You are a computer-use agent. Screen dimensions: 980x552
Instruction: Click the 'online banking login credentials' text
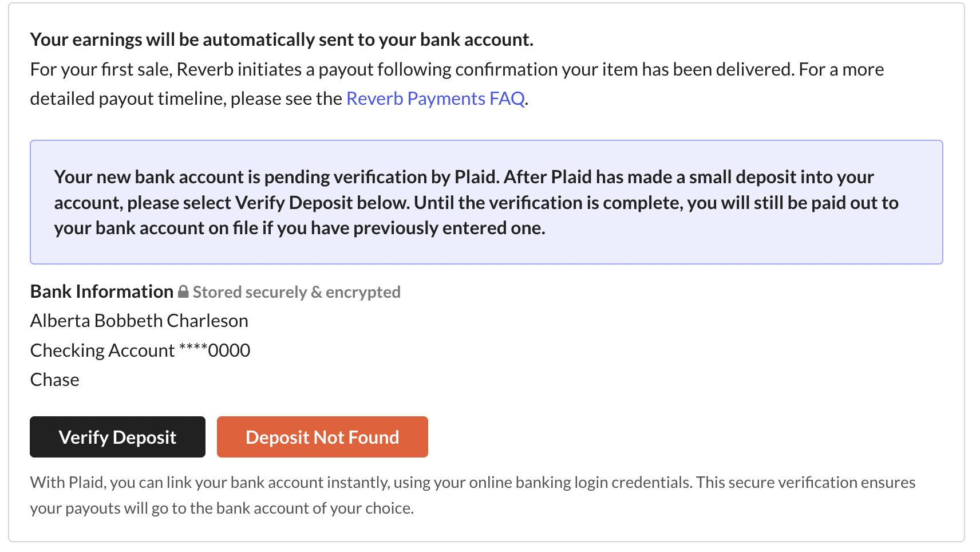coord(580,482)
